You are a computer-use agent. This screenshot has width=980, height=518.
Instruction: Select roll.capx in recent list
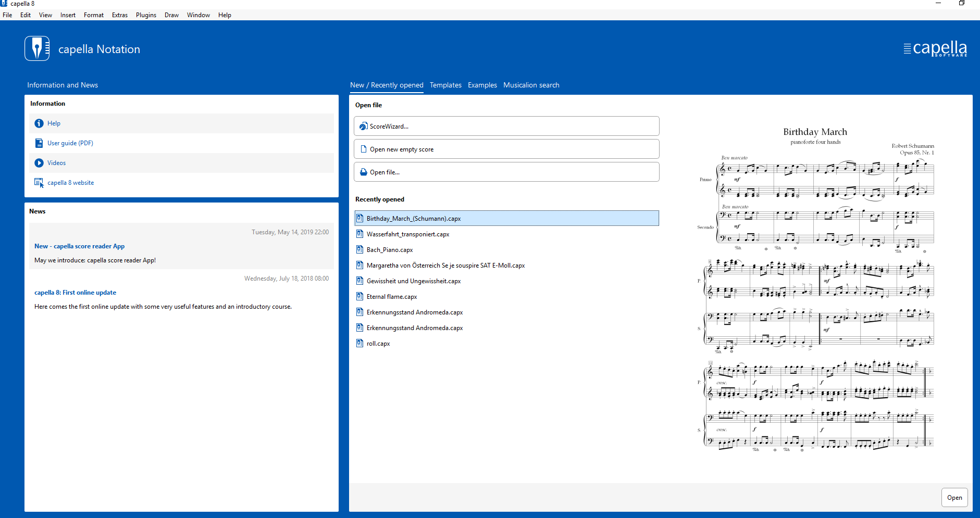pos(506,343)
